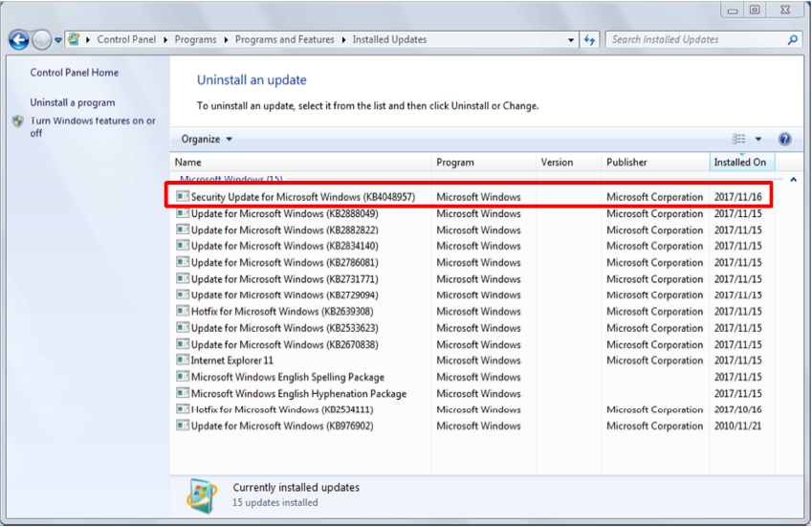
Task: Click the change view icon
Action: (x=739, y=139)
